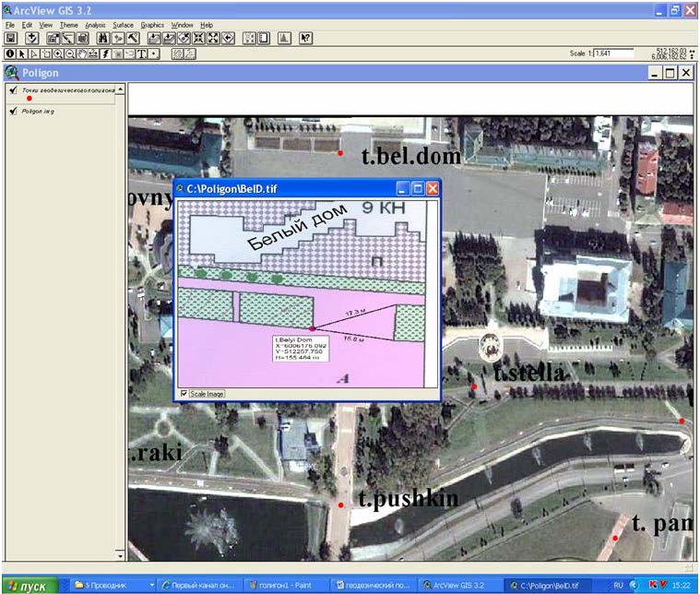The height and width of the screenshot is (594, 700).
Task: Toggle visibility of the geodetic points theme
Action: coord(13,90)
